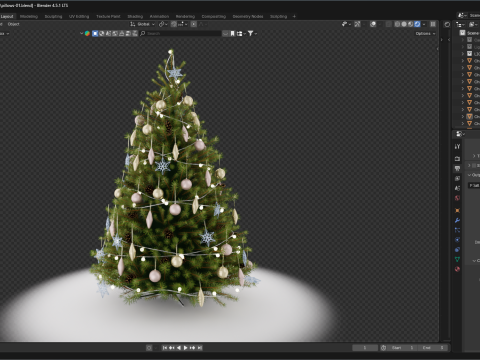Open the display settings dropdown beside bookmark
Image resolution: width=480 pixels, height=360 pixels.
[241, 33]
